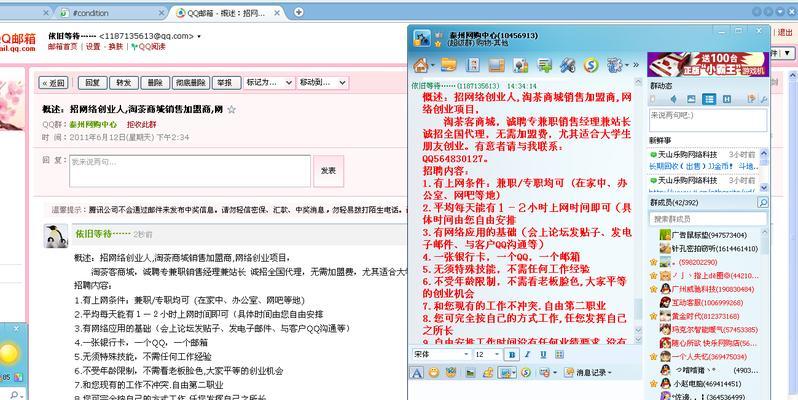Click the « 返回 back button in mail
Image resolution: width=798 pixels, height=400 pixels.
pyautogui.click(x=53, y=83)
